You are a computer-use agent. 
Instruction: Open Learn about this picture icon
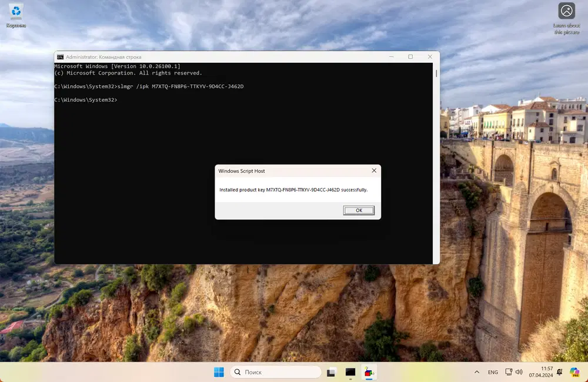tap(566, 18)
